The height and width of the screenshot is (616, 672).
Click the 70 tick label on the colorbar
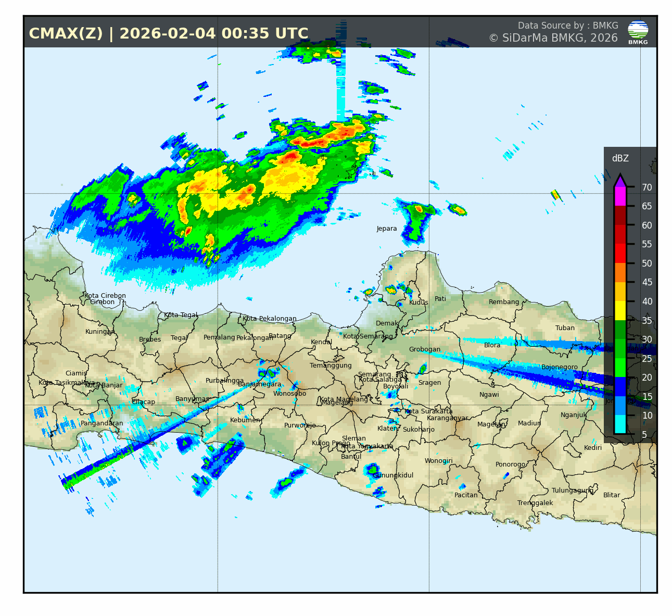(646, 187)
